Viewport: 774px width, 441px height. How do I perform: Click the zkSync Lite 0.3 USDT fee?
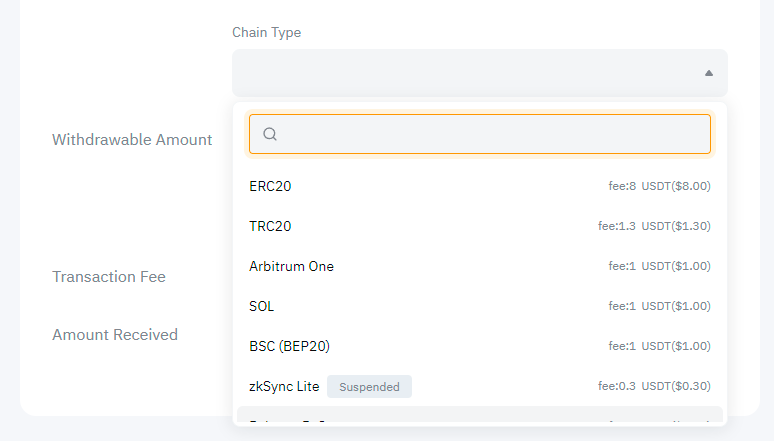pos(654,386)
